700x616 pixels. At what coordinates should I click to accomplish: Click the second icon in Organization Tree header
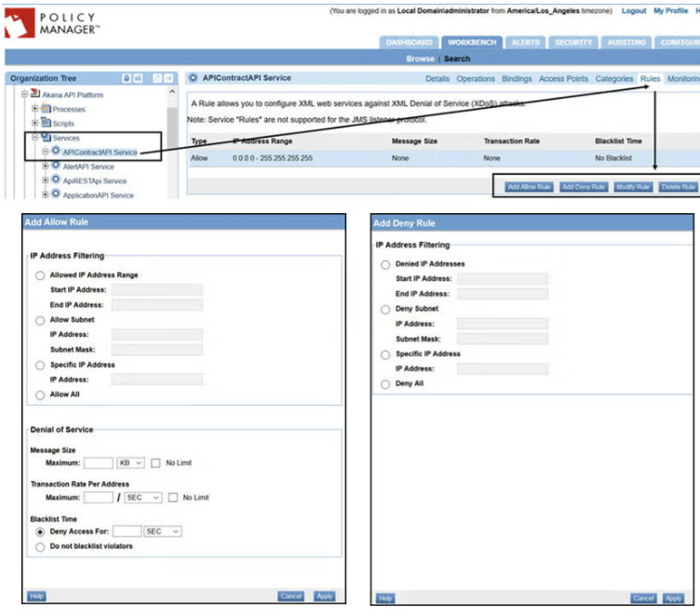coord(138,78)
